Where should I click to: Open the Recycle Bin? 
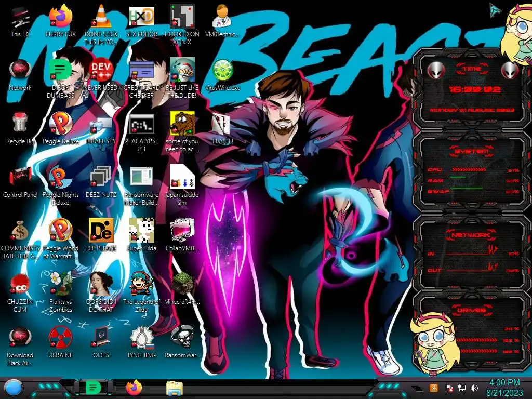point(20,129)
